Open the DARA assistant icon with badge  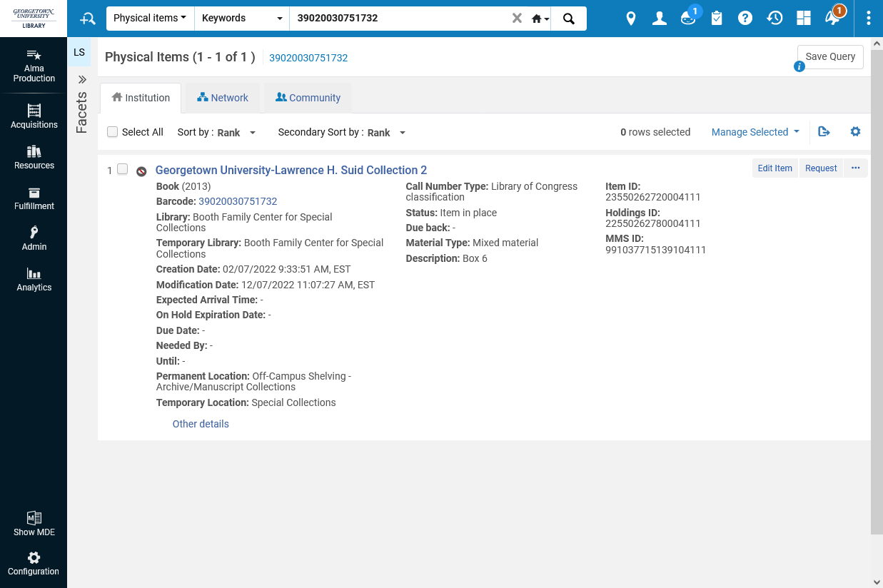(688, 17)
